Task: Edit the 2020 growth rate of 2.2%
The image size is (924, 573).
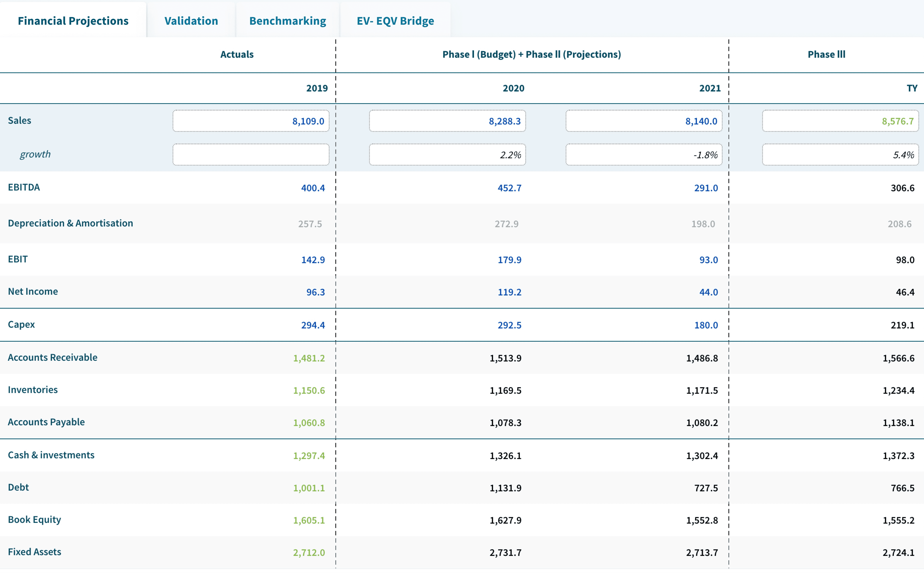Action: [x=447, y=154]
